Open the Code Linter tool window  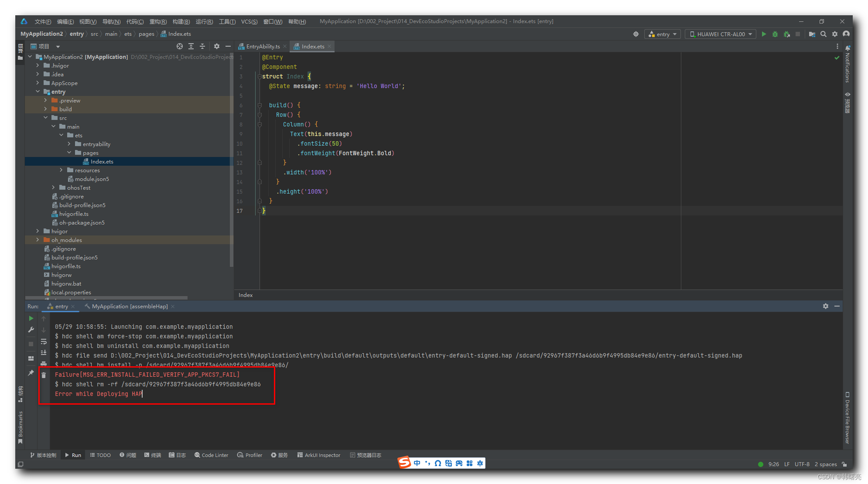pyautogui.click(x=211, y=455)
